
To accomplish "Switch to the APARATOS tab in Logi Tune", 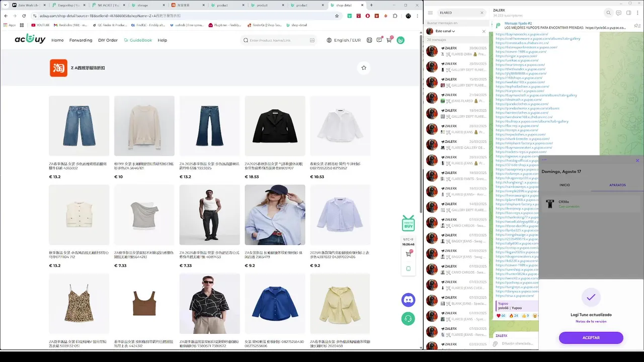I will tap(617, 185).
